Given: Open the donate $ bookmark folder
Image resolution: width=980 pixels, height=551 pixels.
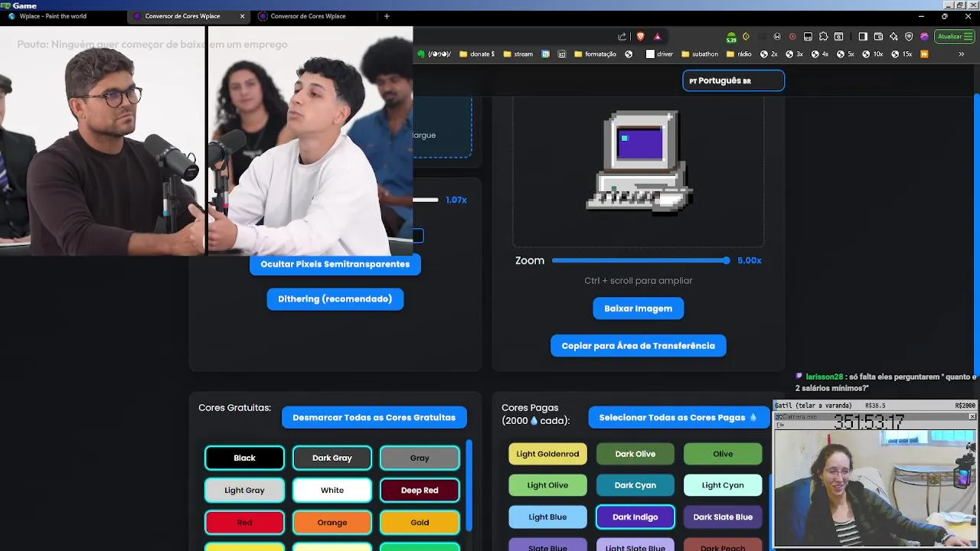Looking at the screenshot, I should [x=476, y=54].
